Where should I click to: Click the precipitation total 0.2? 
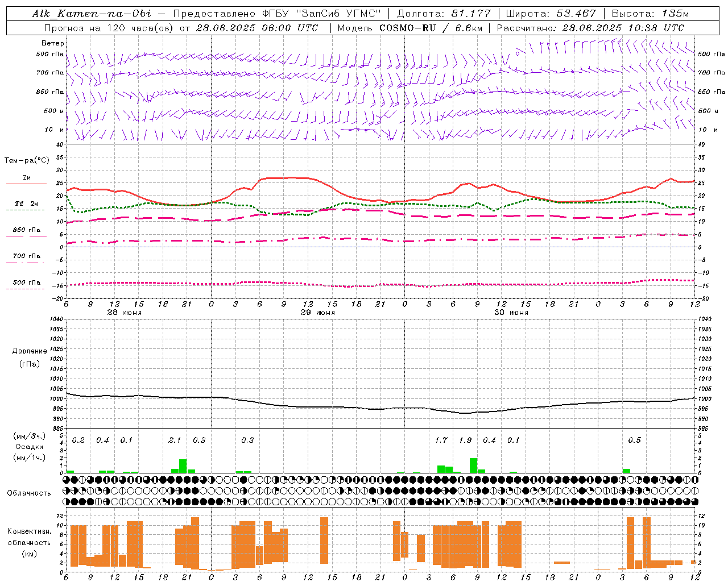(78, 440)
